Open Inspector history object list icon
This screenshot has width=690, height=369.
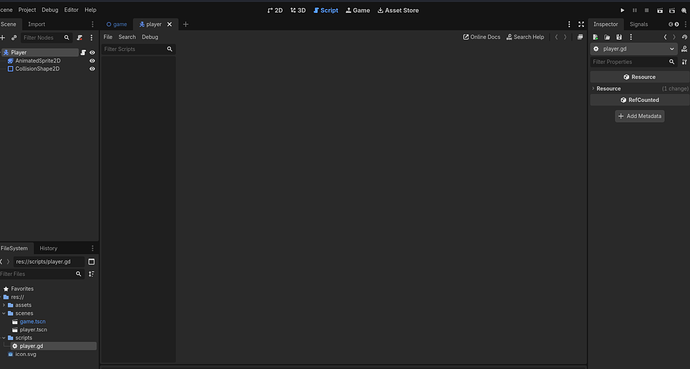[x=684, y=37]
